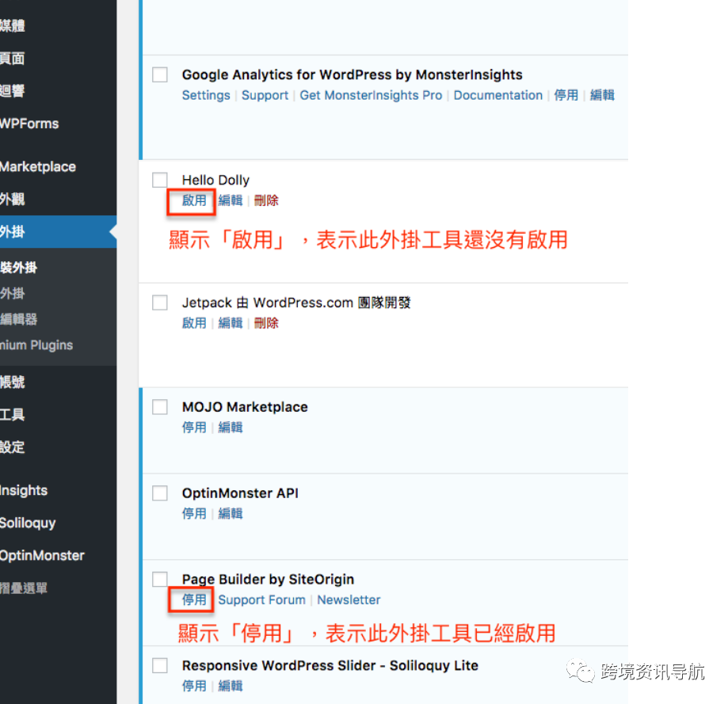Deactivate Soliloquy Lite slider plugin
Viewport: 728px width, 704px height.
point(194,686)
